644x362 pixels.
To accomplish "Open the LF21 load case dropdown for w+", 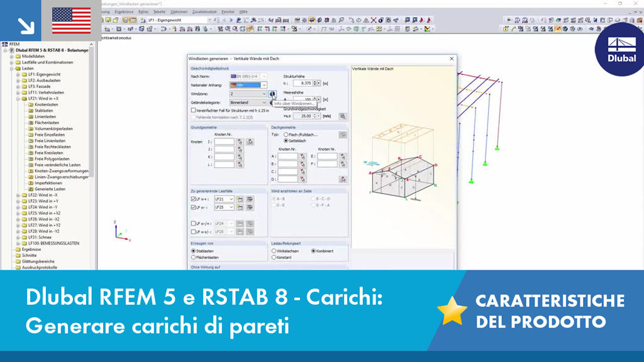I will [231, 199].
